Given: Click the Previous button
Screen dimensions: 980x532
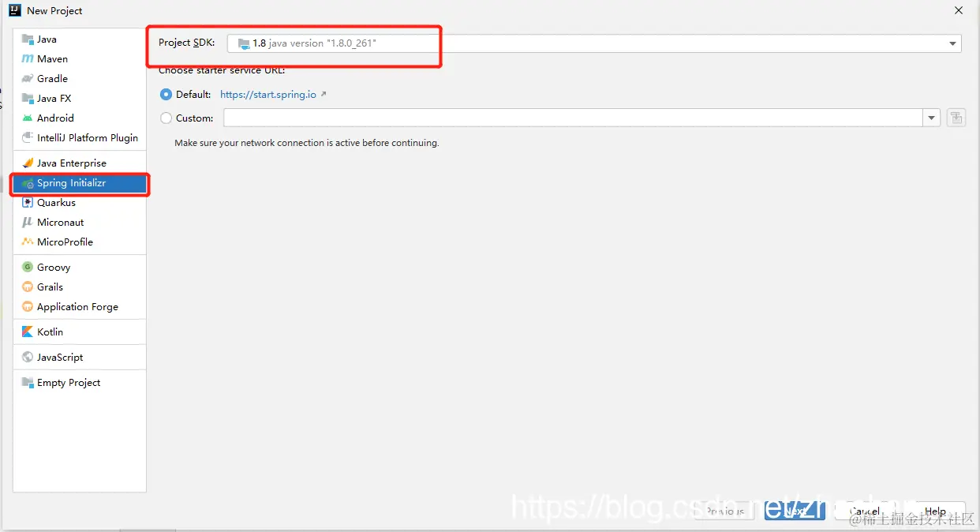Looking at the screenshot, I should pyautogui.click(x=725, y=511).
